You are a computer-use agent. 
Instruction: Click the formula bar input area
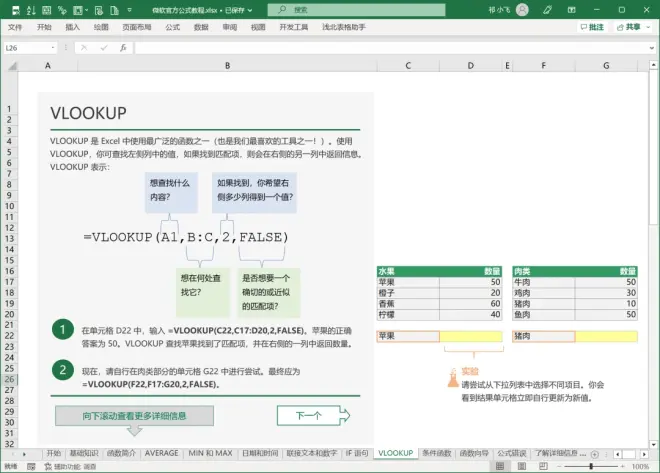[x=391, y=48]
